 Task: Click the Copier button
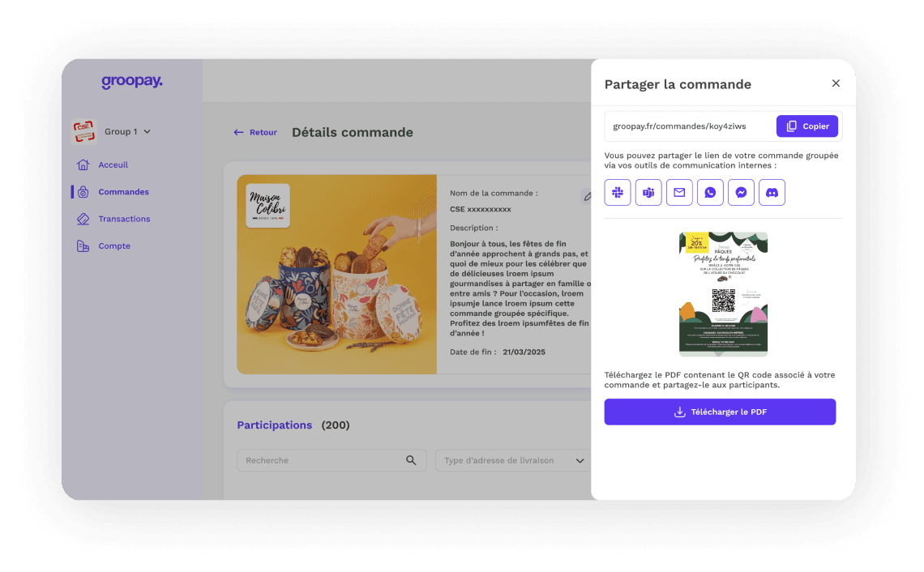click(x=806, y=126)
